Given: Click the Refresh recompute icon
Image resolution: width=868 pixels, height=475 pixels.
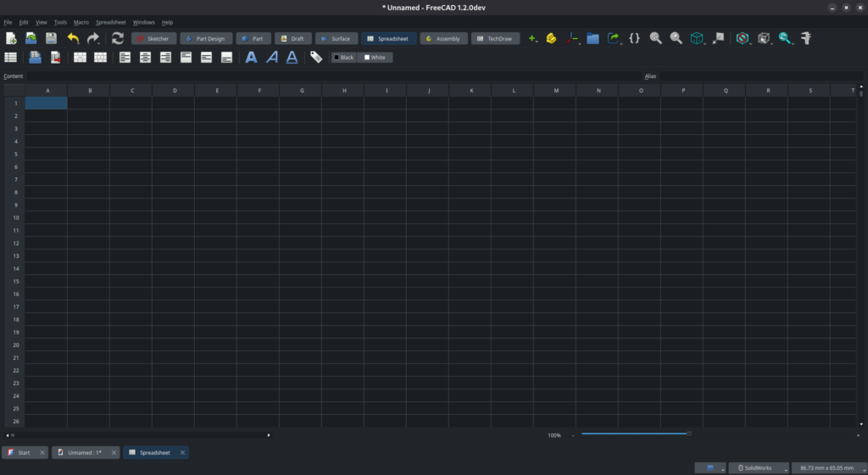Looking at the screenshot, I should pyautogui.click(x=118, y=38).
